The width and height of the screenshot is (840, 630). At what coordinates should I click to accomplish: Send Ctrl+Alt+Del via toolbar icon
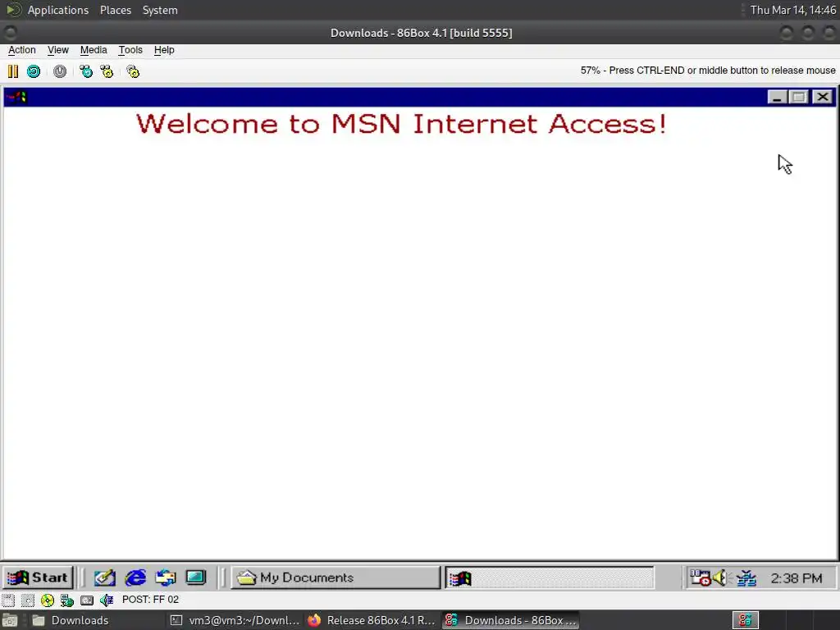click(x=85, y=71)
